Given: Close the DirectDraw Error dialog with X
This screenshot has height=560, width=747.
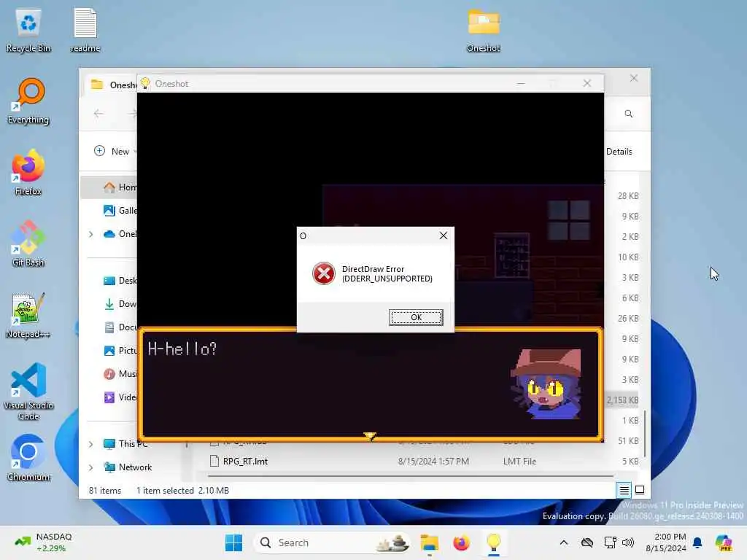Looking at the screenshot, I should point(443,236).
